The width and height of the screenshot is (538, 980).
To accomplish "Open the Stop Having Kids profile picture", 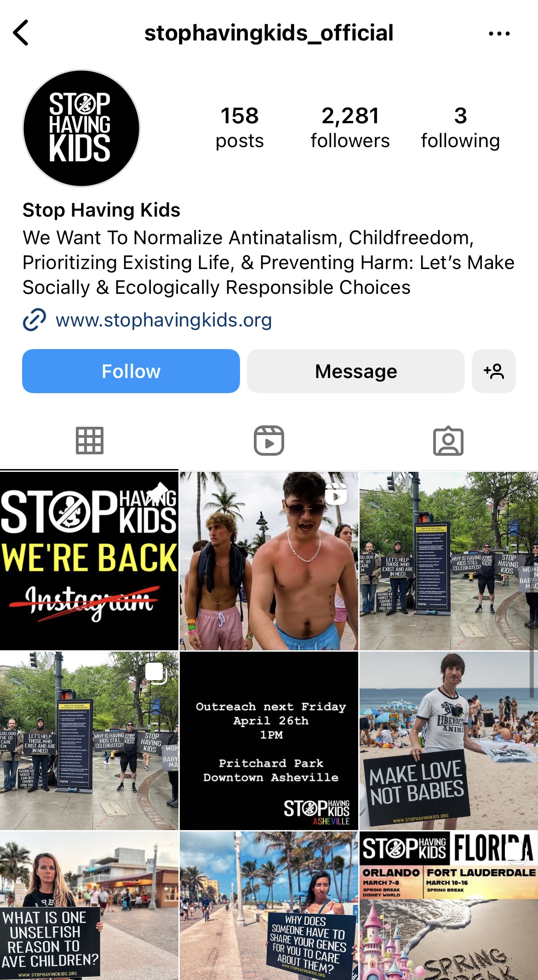I will tap(81, 128).
